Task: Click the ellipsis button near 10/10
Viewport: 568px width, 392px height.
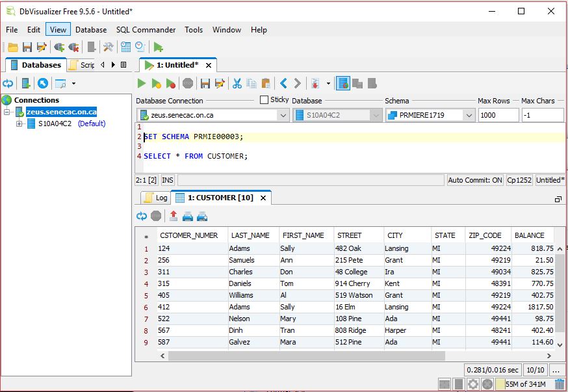Action: coord(556,370)
